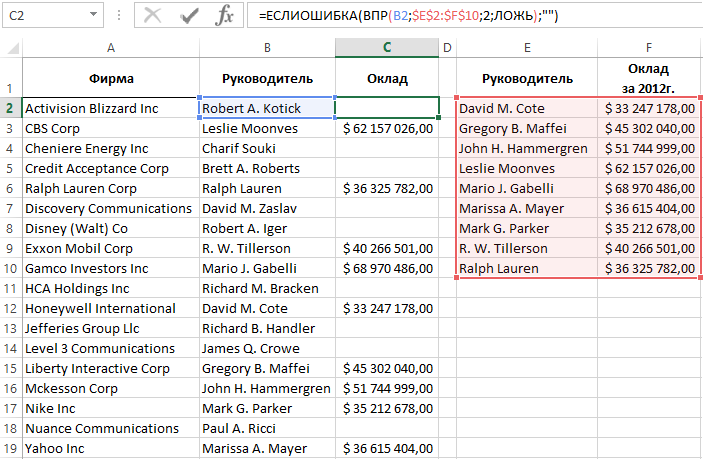Select column F by its header
703x459 pixels.
pos(649,48)
